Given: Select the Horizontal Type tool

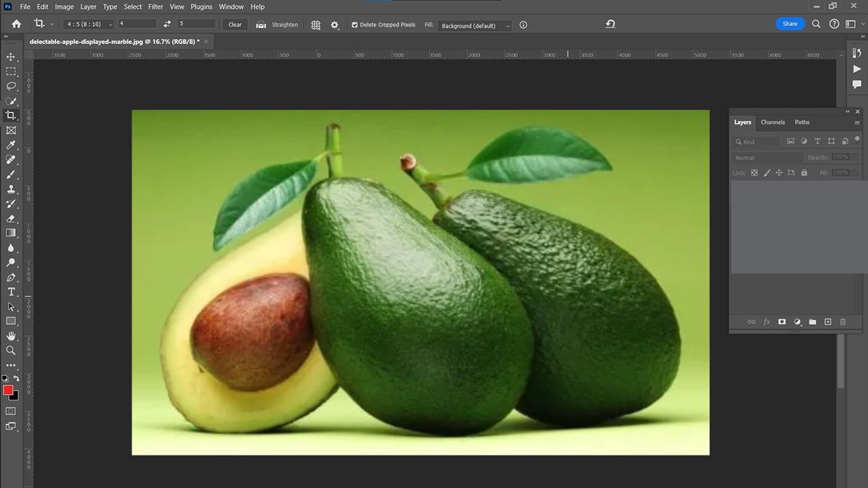Looking at the screenshot, I should pos(11,292).
